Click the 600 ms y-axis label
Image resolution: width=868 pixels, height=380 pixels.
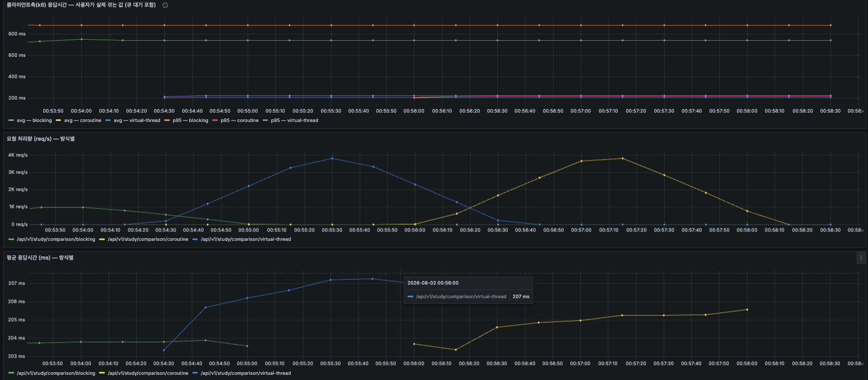click(x=17, y=55)
